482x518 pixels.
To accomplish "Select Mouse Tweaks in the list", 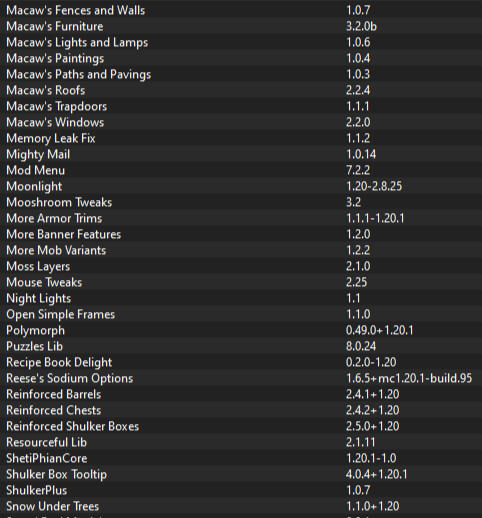I will click(x=241, y=282).
